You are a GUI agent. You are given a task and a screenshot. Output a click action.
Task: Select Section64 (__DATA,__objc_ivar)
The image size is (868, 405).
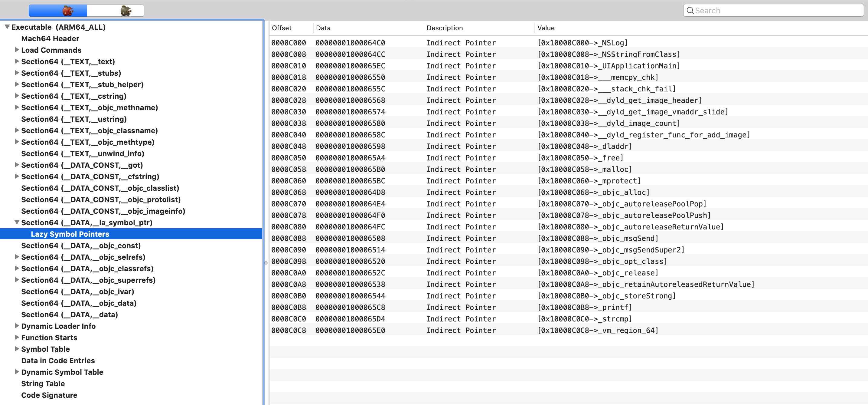click(77, 291)
